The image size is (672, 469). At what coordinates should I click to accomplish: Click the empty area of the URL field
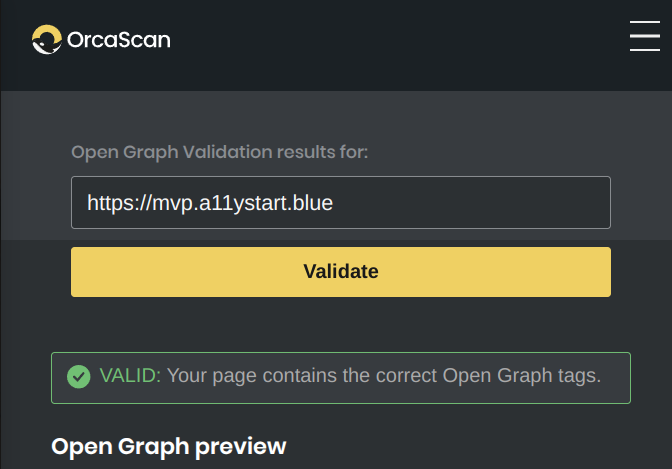(x=471, y=202)
